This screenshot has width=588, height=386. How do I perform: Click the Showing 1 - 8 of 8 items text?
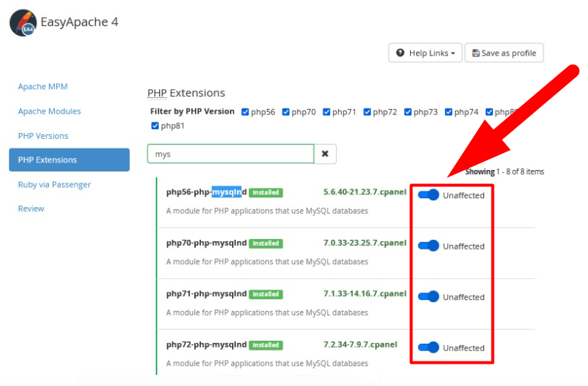504,172
